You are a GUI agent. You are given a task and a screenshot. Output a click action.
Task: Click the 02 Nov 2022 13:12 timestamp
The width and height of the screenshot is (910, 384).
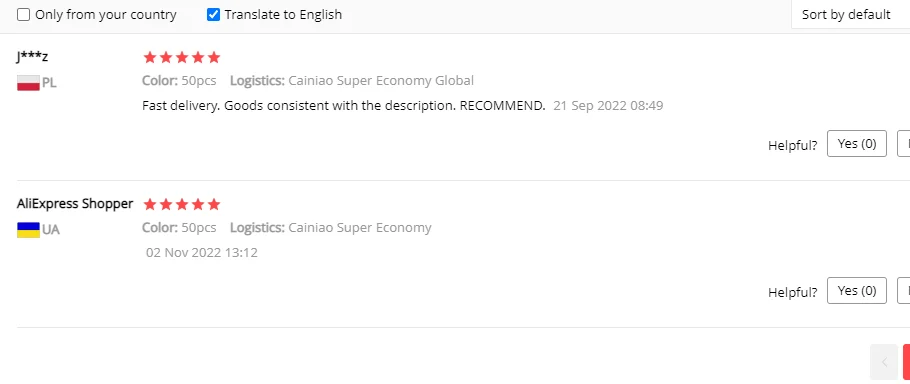pyautogui.click(x=202, y=252)
